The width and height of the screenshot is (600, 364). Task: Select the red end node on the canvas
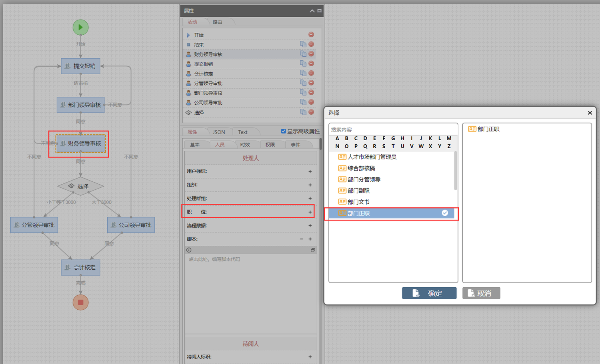tap(80, 302)
